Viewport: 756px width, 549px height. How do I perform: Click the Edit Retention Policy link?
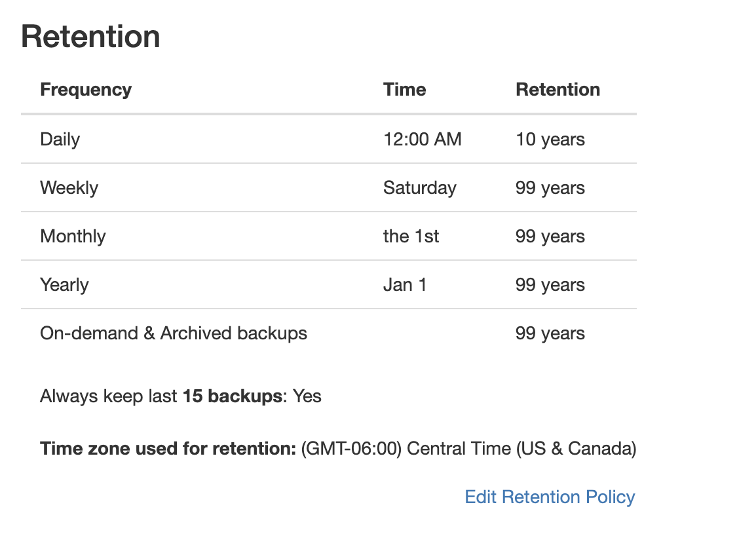pyautogui.click(x=549, y=497)
